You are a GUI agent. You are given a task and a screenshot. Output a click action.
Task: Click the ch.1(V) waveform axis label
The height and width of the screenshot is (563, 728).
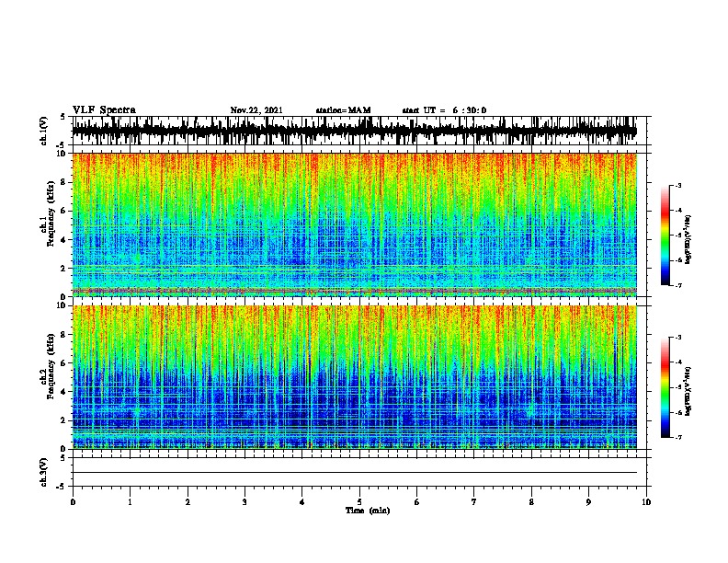tap(44, 131)
